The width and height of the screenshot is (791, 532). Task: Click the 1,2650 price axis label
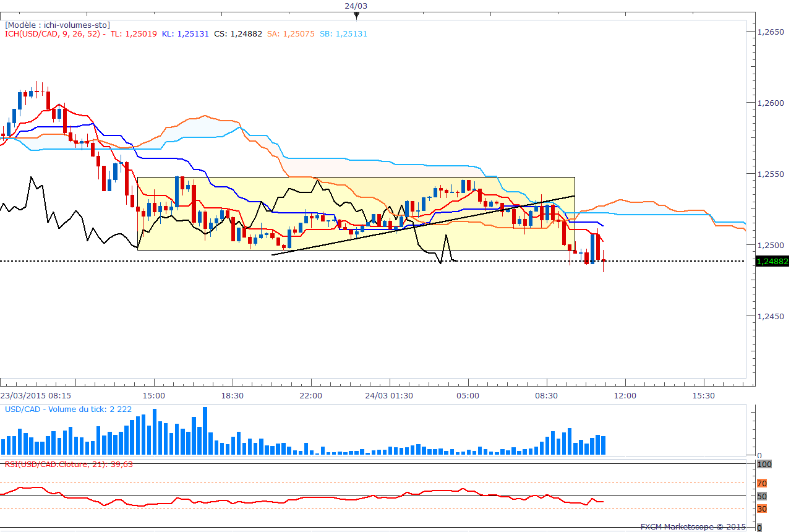(x=770, y=32)
